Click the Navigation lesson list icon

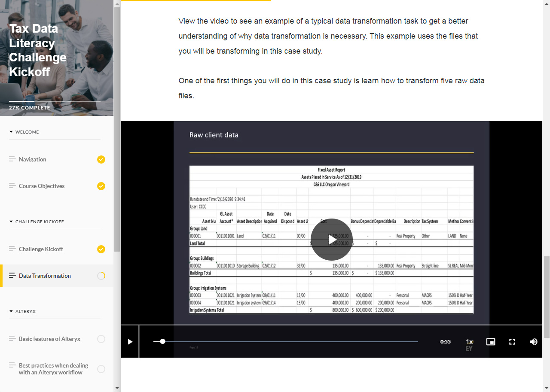click(x=12, y=159)
